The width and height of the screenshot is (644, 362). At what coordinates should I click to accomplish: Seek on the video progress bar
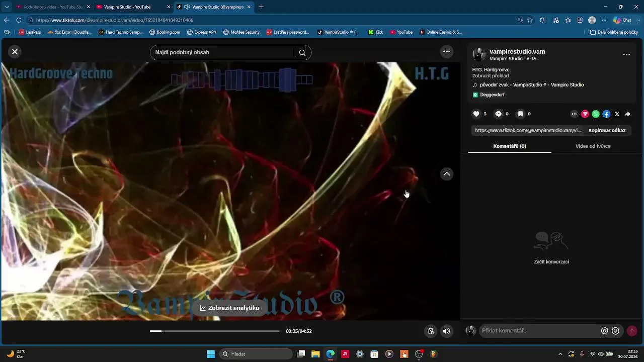pos(214,331)
